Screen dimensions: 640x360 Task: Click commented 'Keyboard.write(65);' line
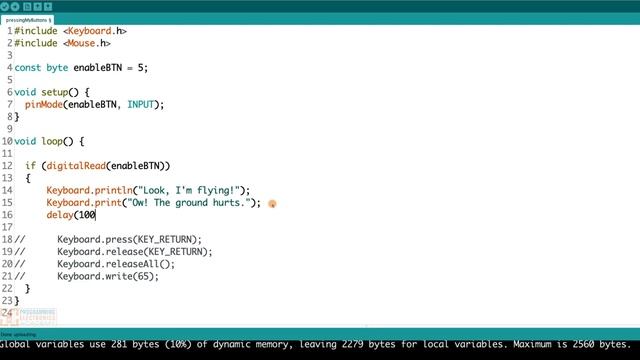tap(108, 276)
